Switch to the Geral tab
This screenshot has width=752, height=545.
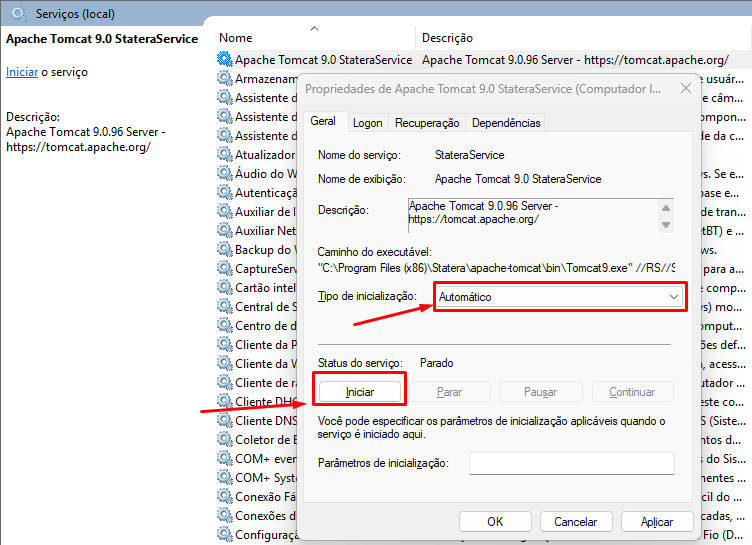(323, 121)
